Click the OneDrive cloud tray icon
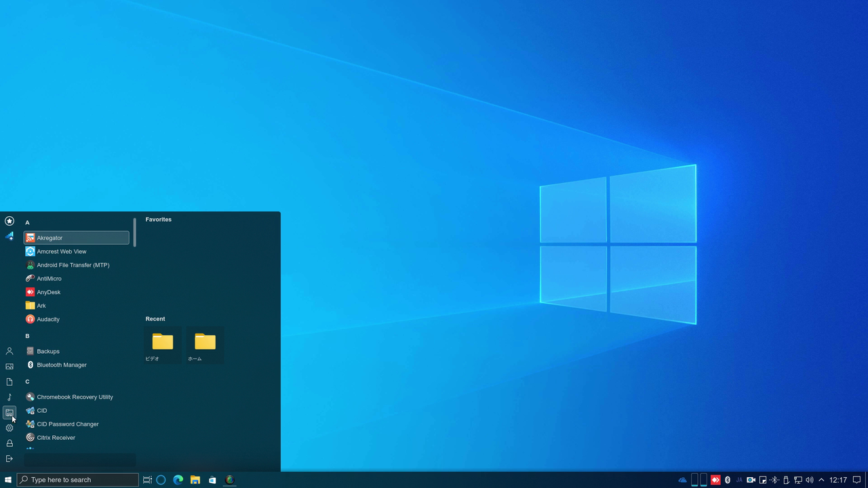Screen dimensions: 868x488 coord(683,480)
